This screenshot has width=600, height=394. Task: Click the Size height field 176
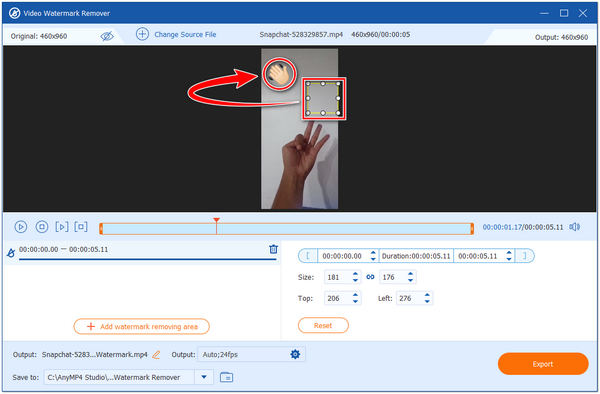(x=392, y=277)
